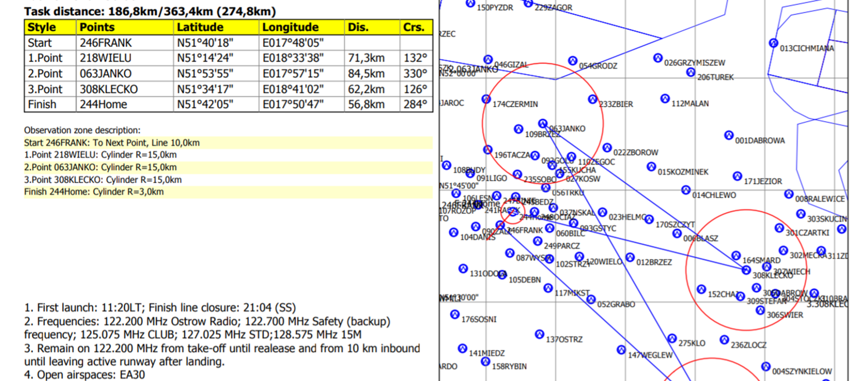Click the 206TUREK waypoint marker

691,72
